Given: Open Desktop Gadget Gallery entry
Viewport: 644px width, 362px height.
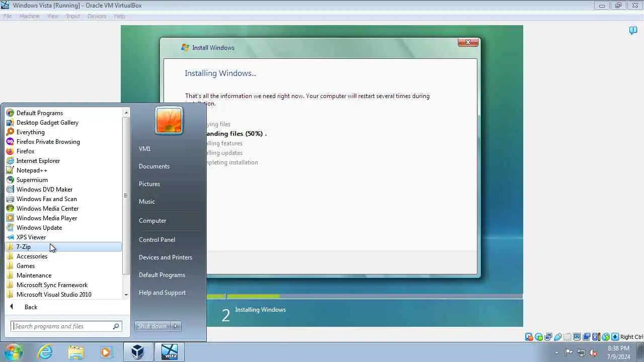Looking at the screenshot, I should coord(63,122).
